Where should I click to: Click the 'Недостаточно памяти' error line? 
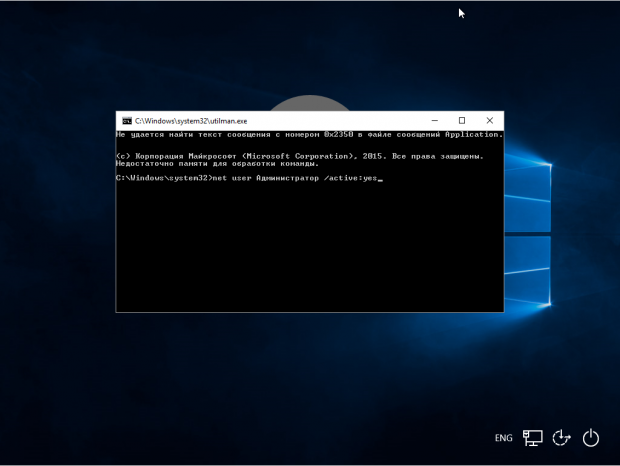(x=217, y=163)
